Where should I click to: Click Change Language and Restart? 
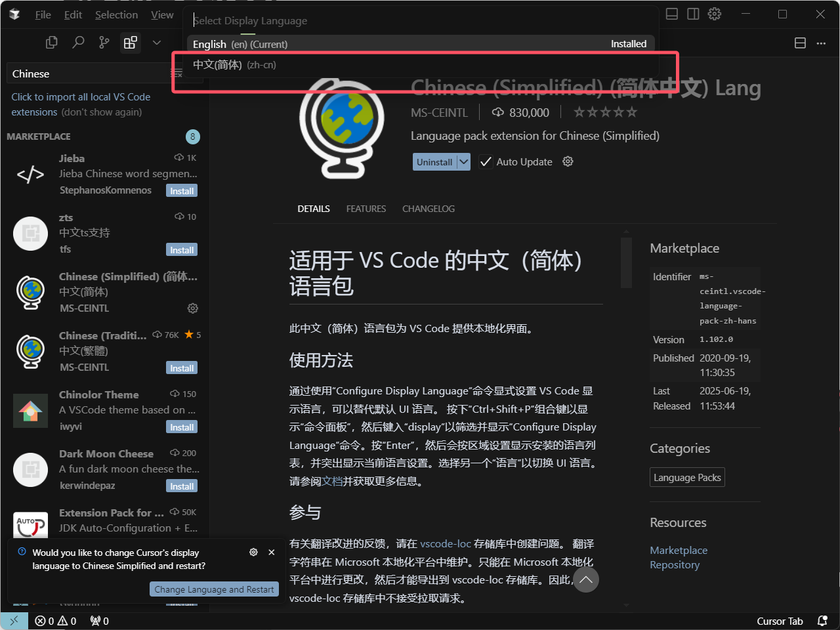pyautogui.click(x=214, y=589)
